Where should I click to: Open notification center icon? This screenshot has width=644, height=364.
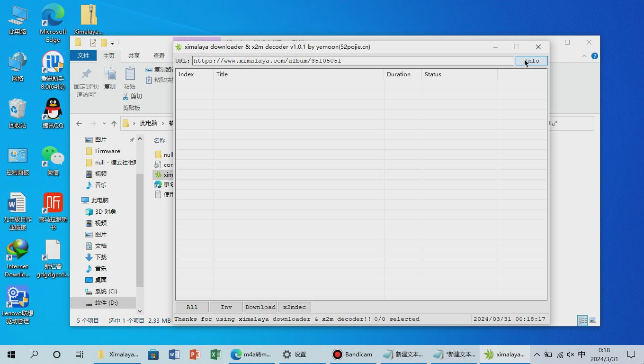coord(631,355)
